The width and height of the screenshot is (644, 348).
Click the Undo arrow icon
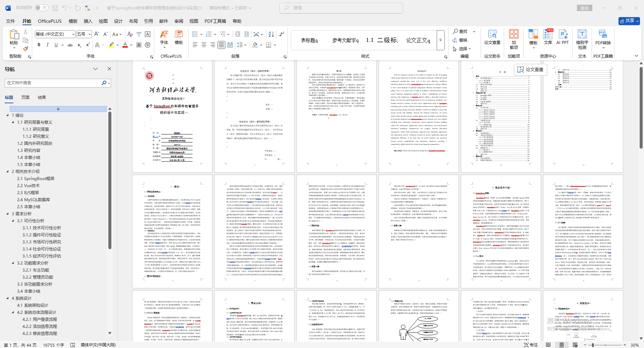[65, 8]
